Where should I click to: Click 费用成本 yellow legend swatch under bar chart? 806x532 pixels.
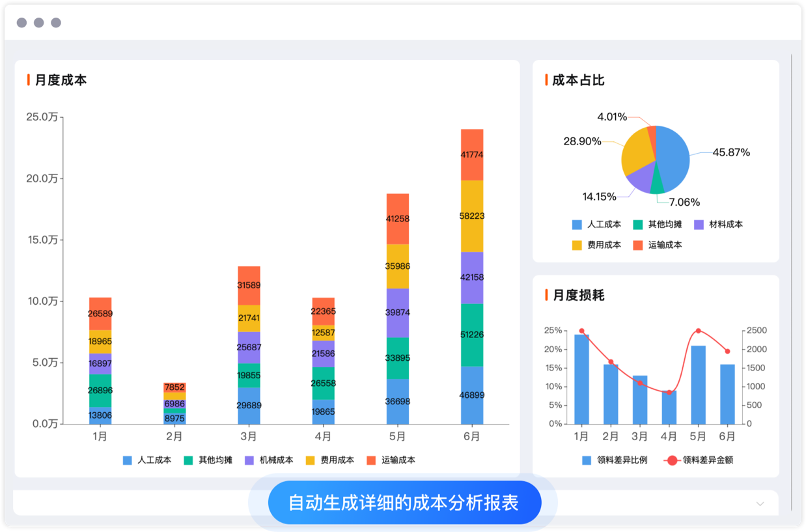[x=311, y=460]
